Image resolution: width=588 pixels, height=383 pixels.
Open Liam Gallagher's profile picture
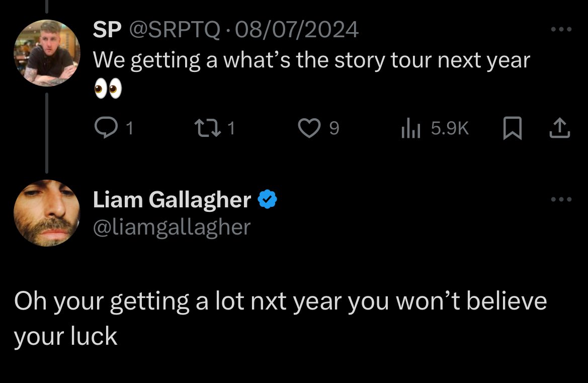pos(47,213)
